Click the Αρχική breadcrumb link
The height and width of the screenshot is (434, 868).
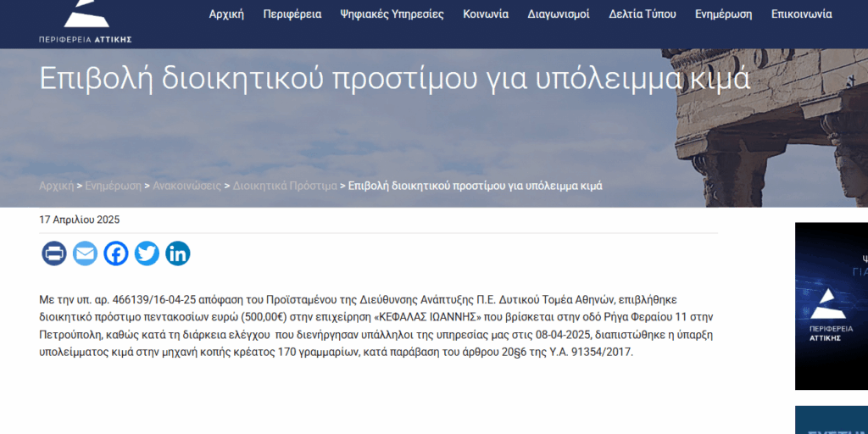click(x=57, y=186)
